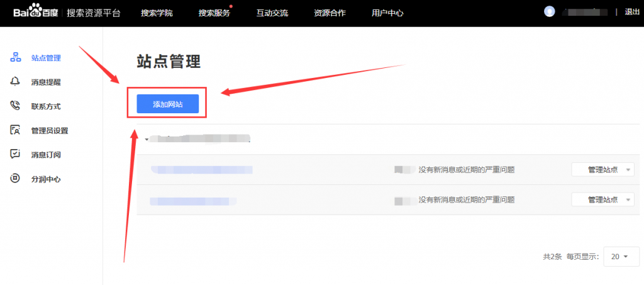This screenshot has width=644, height=285.
Task: Click first row's 没有新消息或近期的严重问题 text
Action: 467,170
